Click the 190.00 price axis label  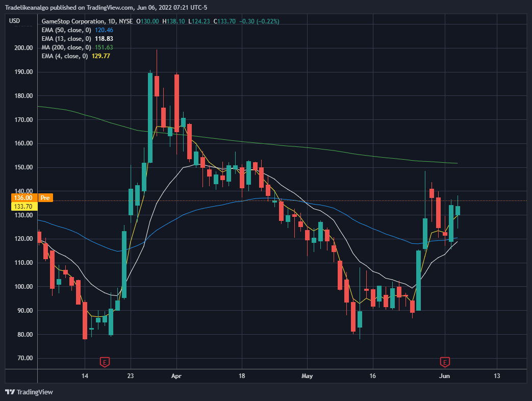tap(23, 72)
